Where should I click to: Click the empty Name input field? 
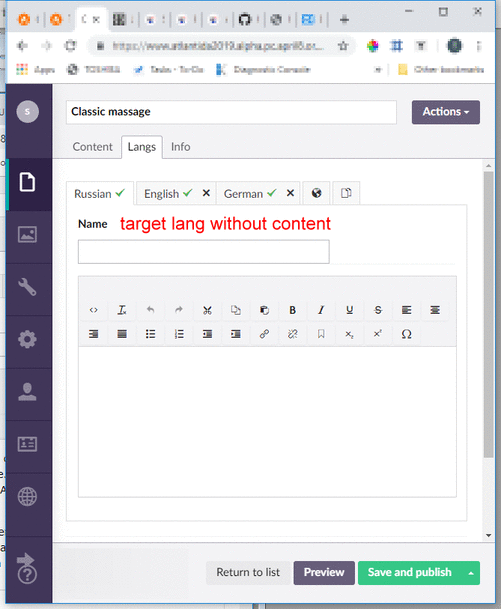(204, 252)
